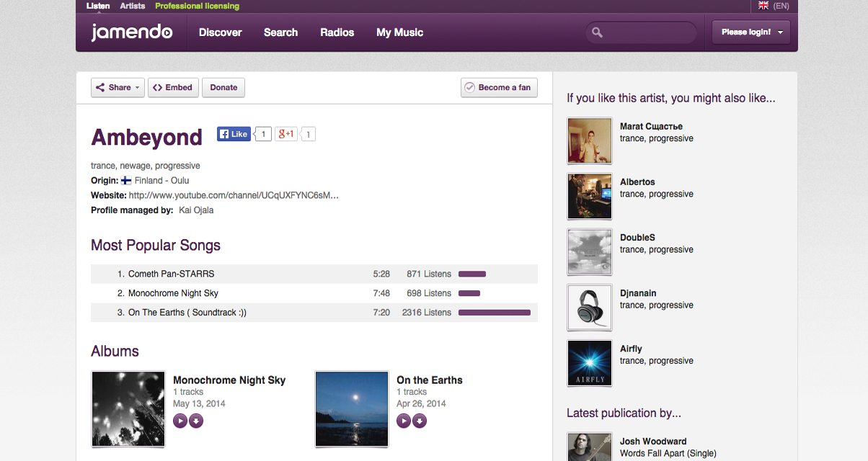Switch to the Artists tab
The height and width of the screenshot is (461, 868).
pyautogui.click(x=132, y=6)
